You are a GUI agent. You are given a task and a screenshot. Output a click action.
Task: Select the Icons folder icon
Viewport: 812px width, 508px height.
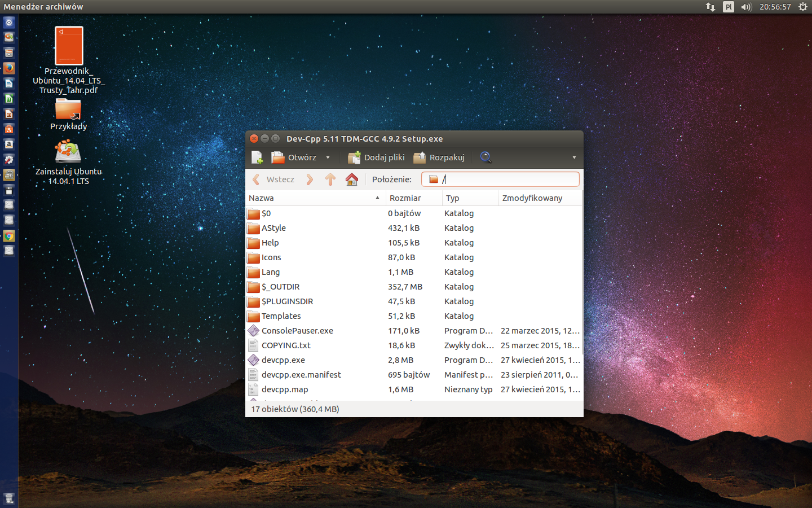[x=253, y=257]
